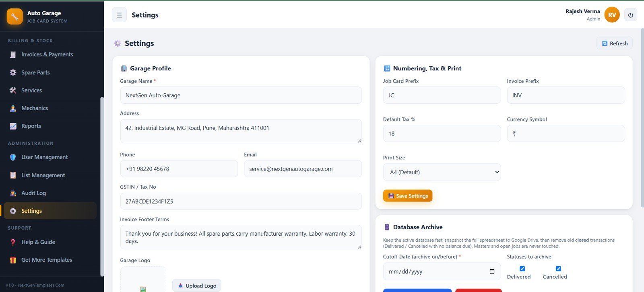
Task: Click the Job Card Prefix field
Action: [442, 95]
